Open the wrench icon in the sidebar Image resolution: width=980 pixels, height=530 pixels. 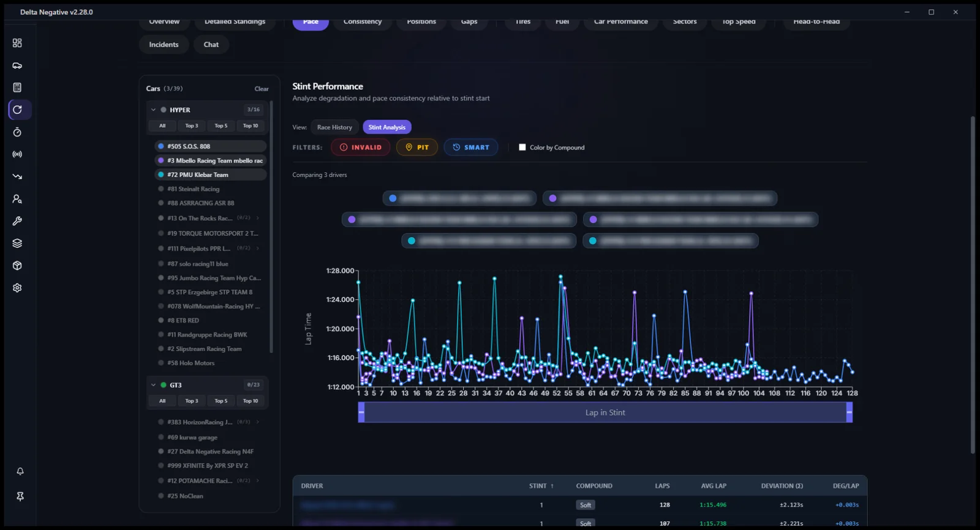coord(17,221)
